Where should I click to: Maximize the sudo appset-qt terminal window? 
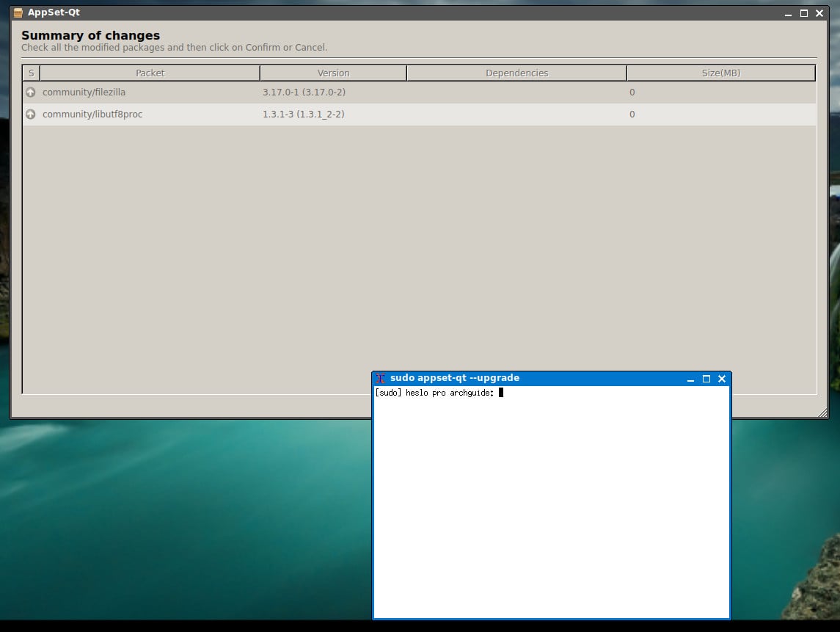tap(706, 379)
